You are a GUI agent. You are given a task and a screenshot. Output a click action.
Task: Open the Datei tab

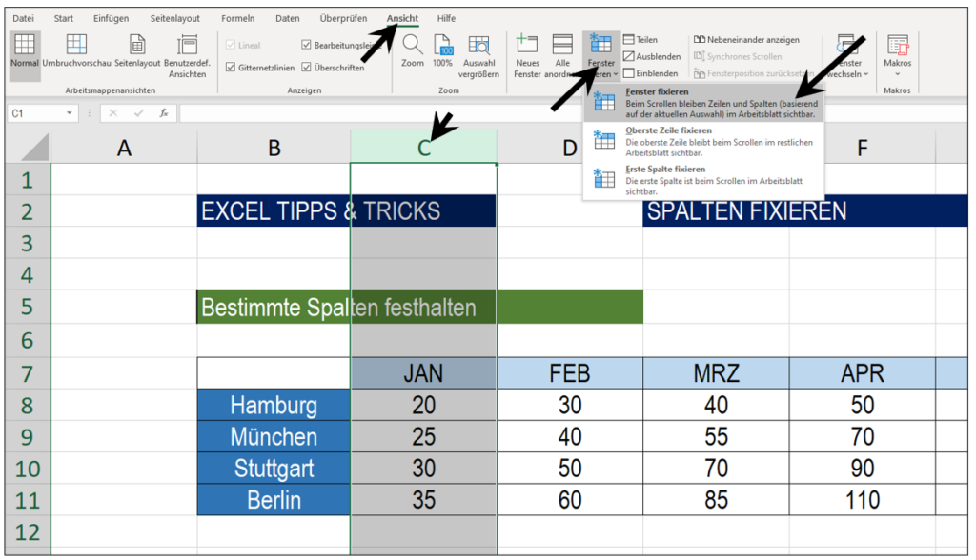coord(23,19)
